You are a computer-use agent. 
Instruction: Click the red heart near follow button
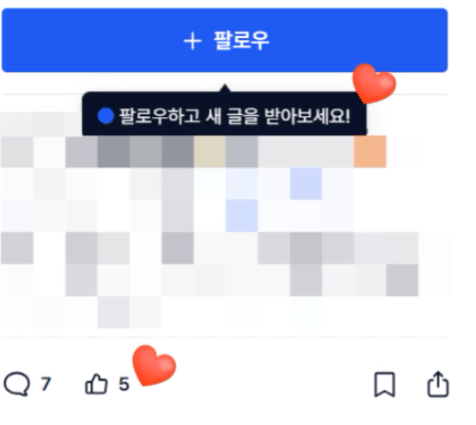[374, 84]
